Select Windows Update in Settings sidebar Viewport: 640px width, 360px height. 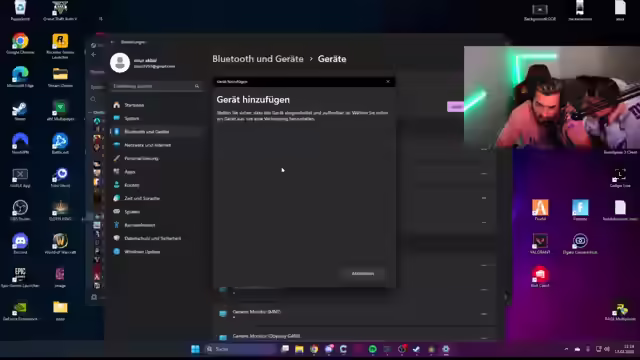156,251
